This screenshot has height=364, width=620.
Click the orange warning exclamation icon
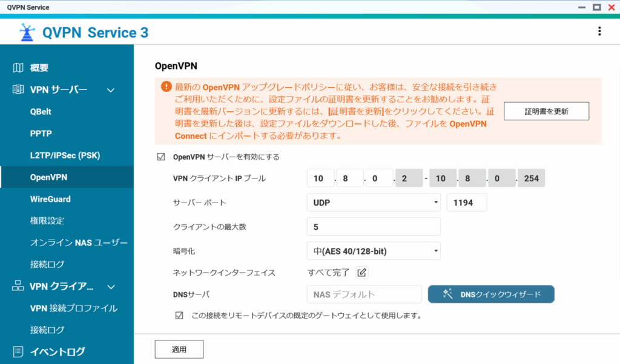(166, 86)
